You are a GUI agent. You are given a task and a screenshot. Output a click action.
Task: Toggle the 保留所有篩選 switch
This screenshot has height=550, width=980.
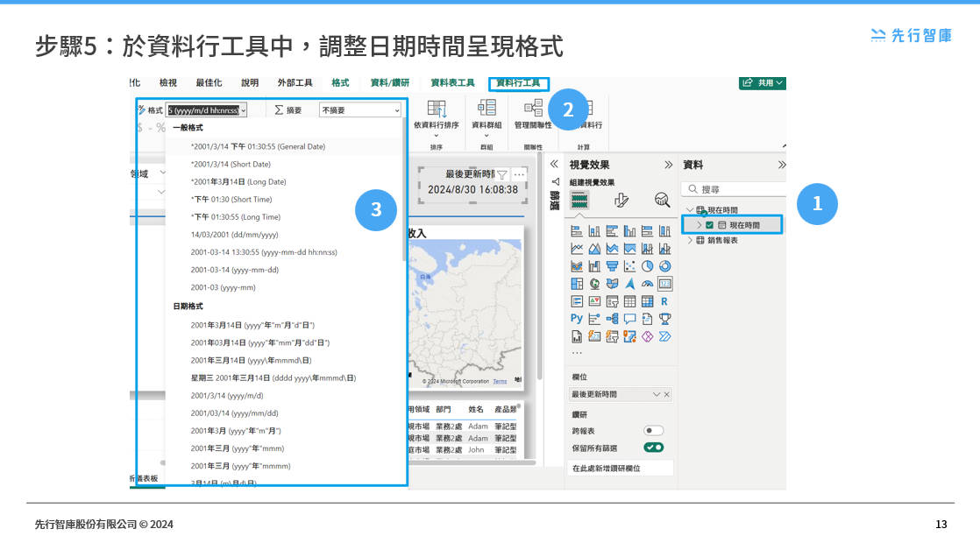tap(653, 448)
